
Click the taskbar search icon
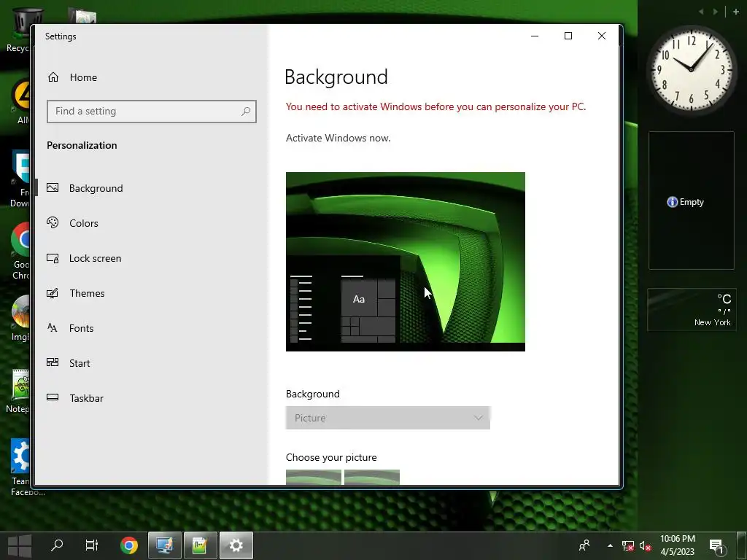tap(57, 545)
